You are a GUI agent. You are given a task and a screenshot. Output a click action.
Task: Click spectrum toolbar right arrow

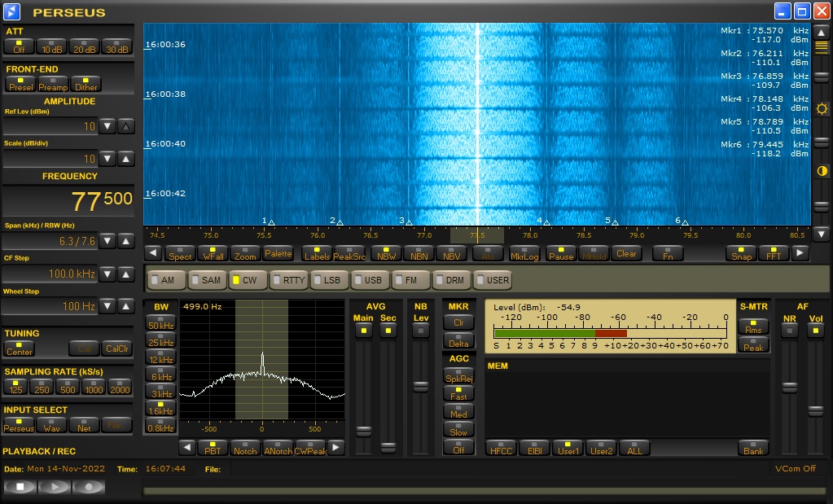[800, 253]
